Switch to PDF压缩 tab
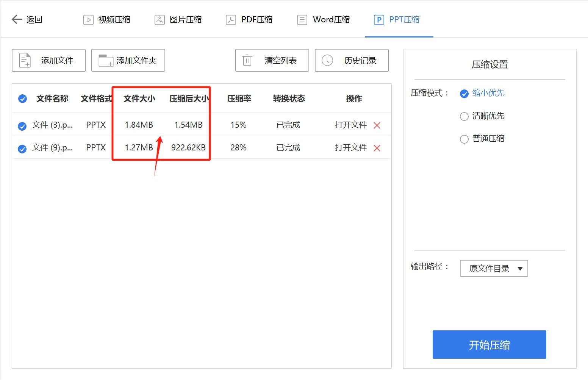 249,20
